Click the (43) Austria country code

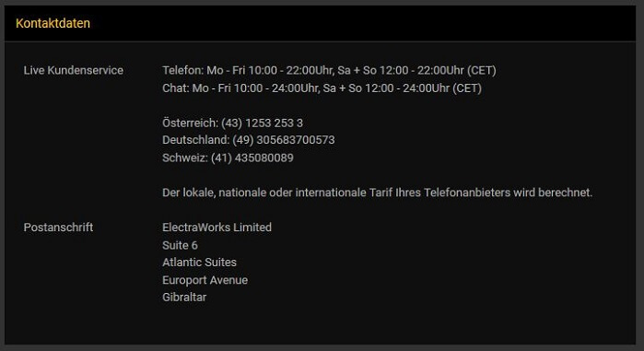pyautogui.click(x=231, y=123)
